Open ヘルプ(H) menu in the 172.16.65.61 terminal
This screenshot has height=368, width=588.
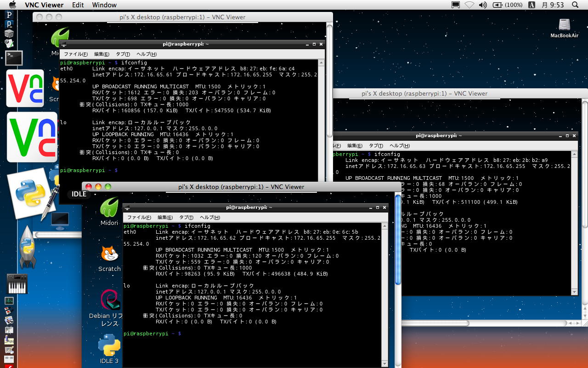click(x=147, y=54)
